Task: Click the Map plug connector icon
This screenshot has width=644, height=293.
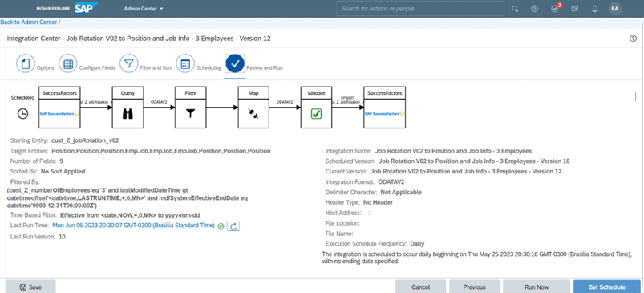Action: click(x=253, y=114)
